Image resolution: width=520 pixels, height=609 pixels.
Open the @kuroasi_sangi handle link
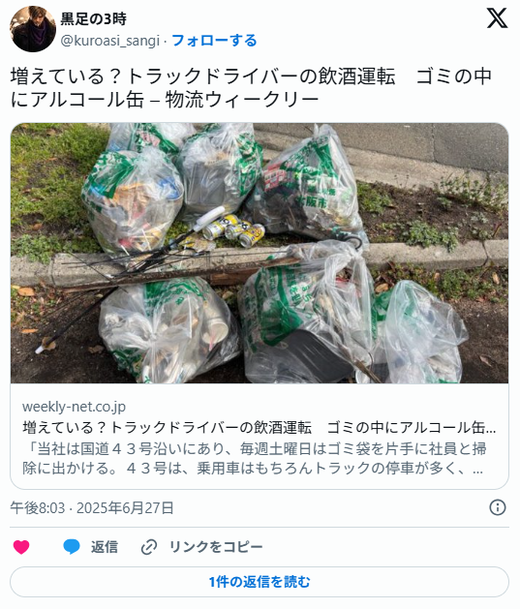pos(110,41)
